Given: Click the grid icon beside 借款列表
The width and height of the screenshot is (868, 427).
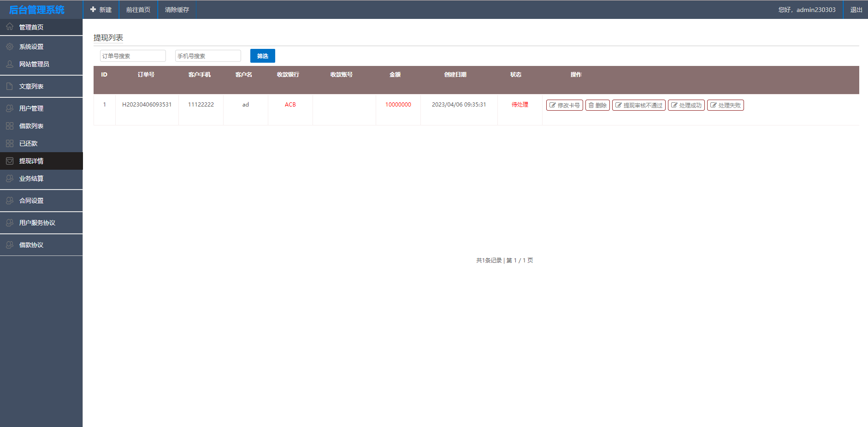Looking at the screenshot, I should pos(10,126).
